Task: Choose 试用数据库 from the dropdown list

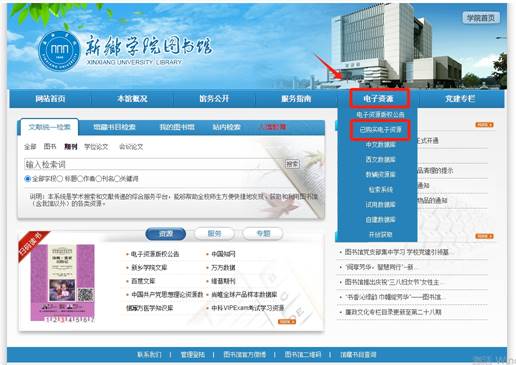Action: coord(380,205)
